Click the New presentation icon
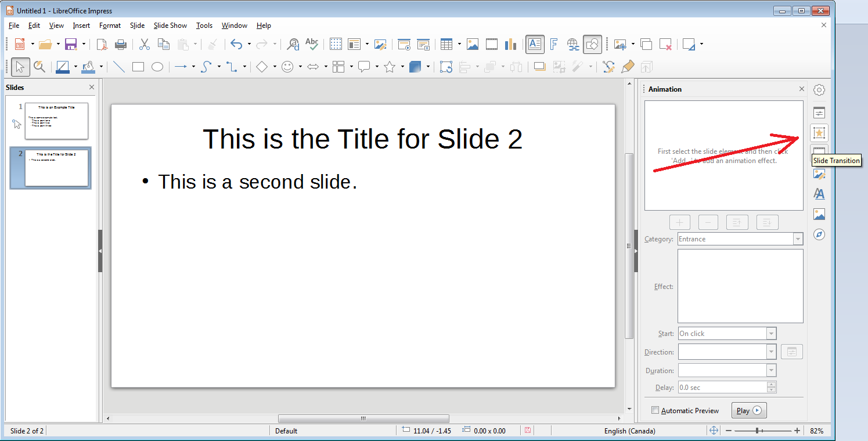This screenshot has height=441, width=868. pyautogui.click(x=20, y=44)
